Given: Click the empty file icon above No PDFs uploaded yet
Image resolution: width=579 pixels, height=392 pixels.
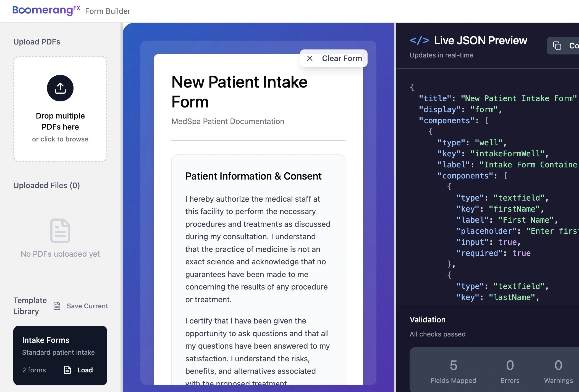Looking at the screenshot, I should (60, 231).
